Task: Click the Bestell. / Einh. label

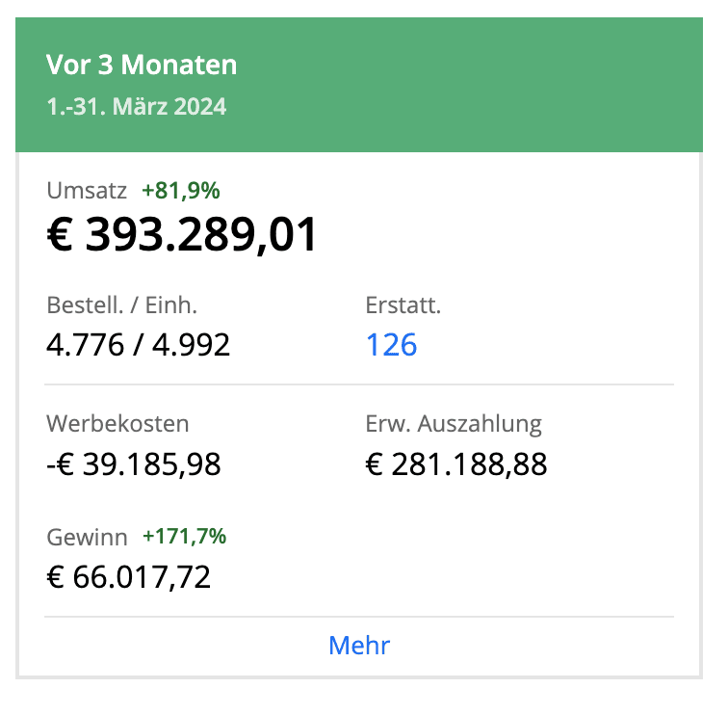Action: (x=121, y=305)
